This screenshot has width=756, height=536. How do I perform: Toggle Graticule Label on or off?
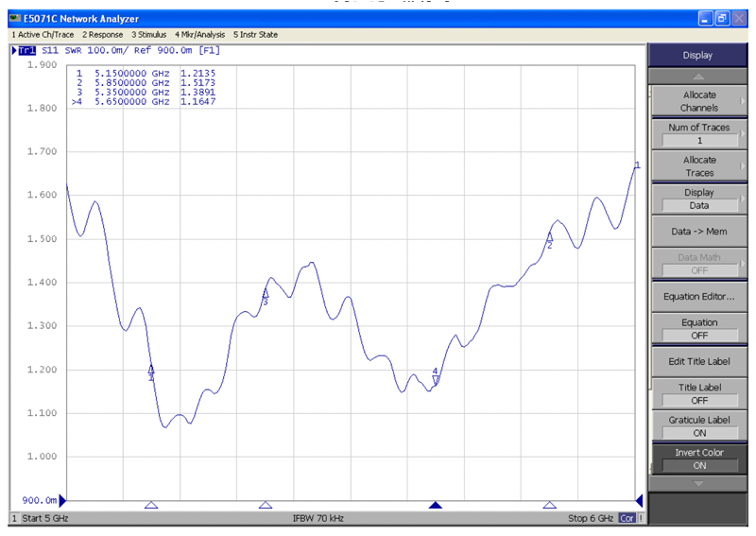coord(699,425)
